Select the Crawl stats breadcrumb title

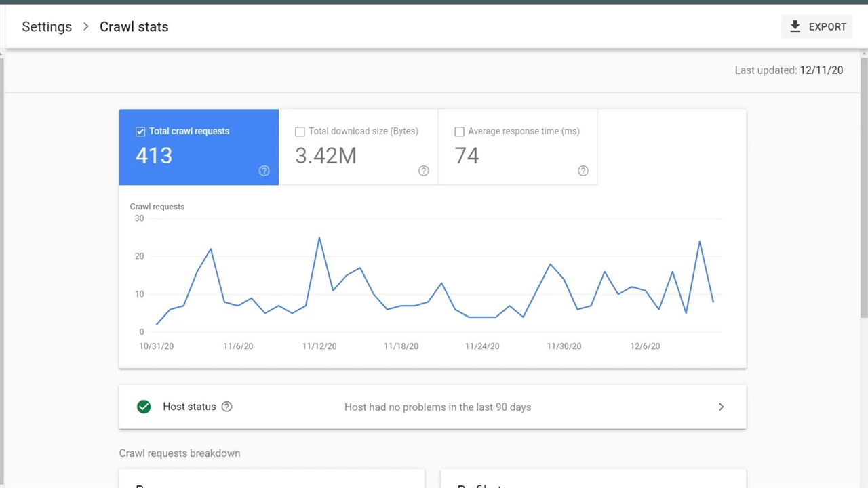(x=134, y=27)
